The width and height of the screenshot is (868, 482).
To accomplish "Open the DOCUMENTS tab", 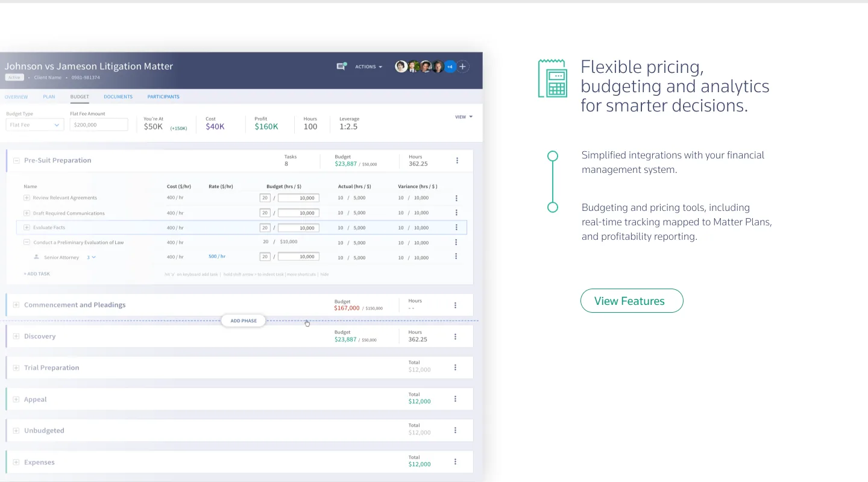I will [x=118, y=96].
